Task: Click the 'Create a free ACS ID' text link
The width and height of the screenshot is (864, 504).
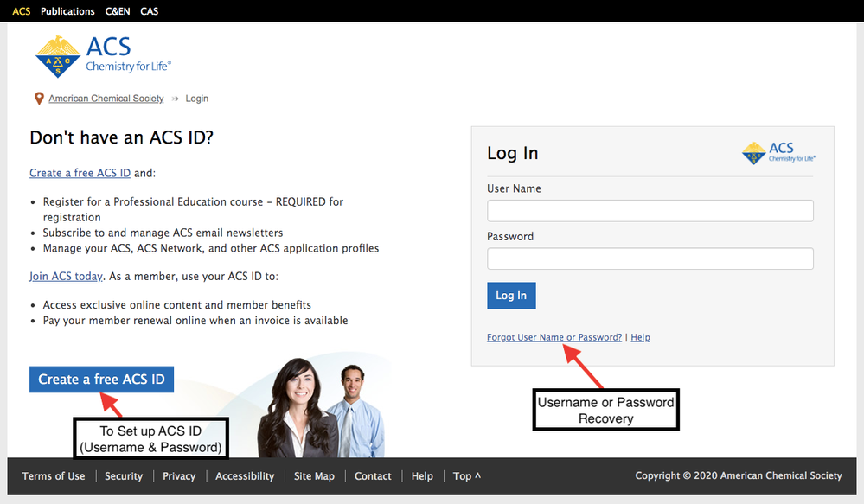Action: (80, 173)
